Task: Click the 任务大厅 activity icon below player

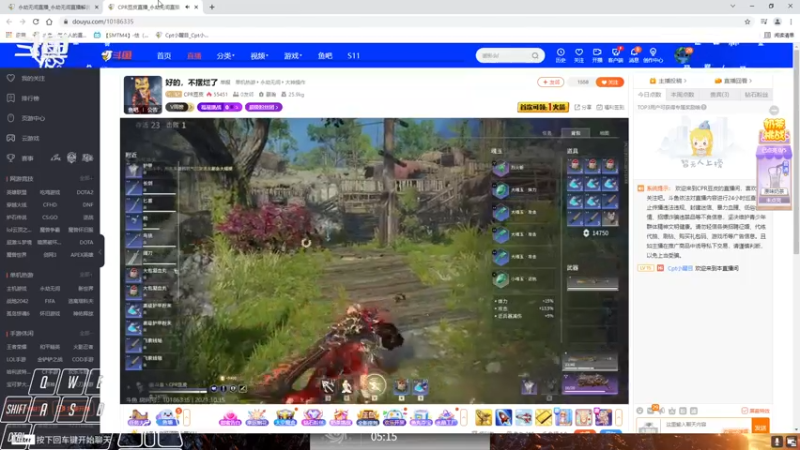Action: [138, 417]
